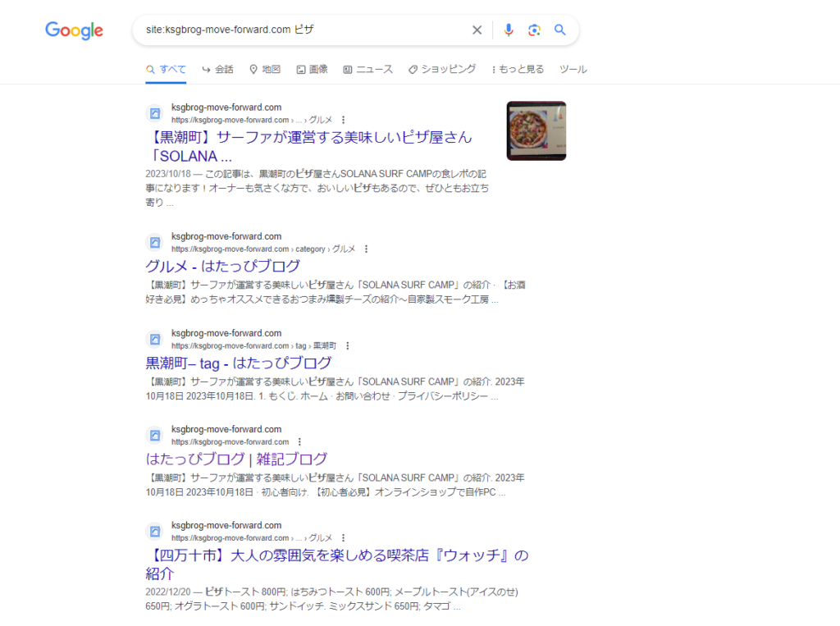The width and height of the screenshot is (840, 626).
Task: Clear the search box with X icon
Action: pos(477,30)
